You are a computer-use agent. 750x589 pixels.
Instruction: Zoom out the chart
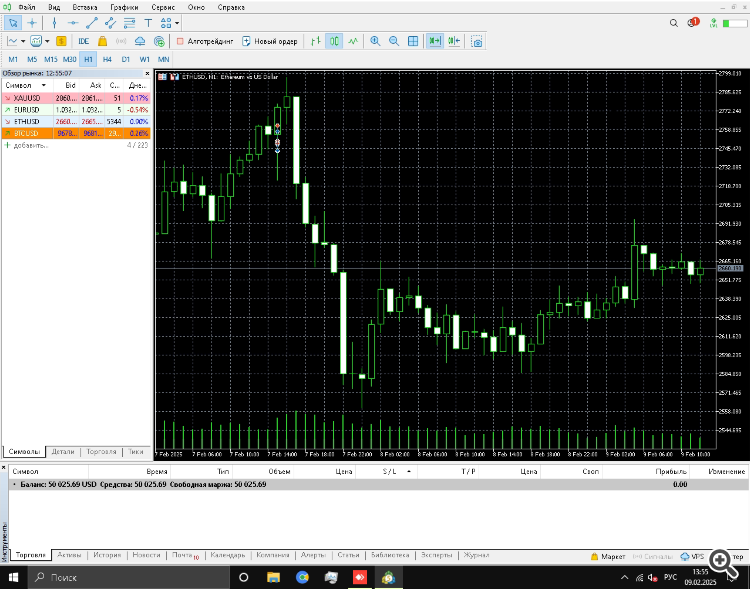(x=394, y=41)
